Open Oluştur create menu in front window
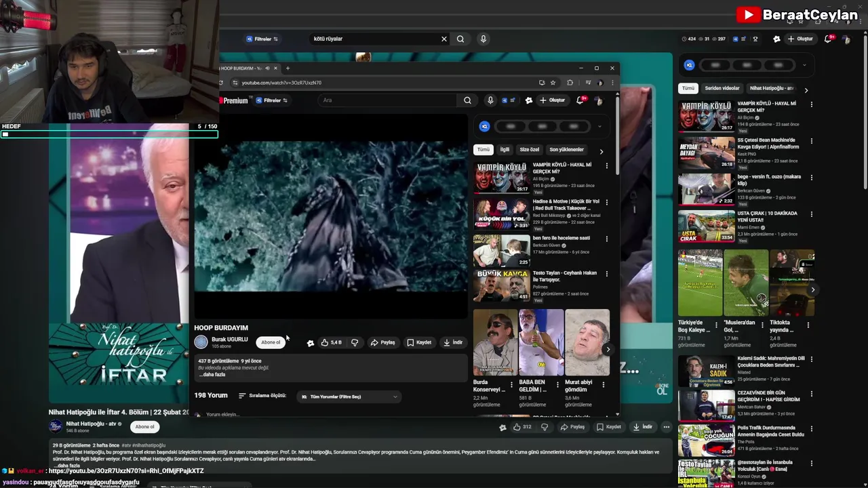 [x=552, y=100]
